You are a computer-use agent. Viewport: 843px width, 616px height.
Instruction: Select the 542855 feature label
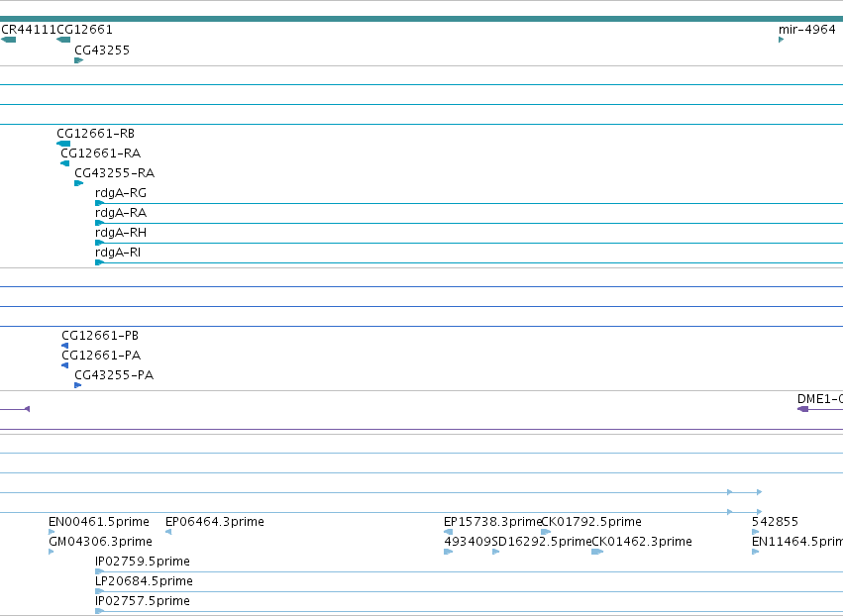pos(775,522)
